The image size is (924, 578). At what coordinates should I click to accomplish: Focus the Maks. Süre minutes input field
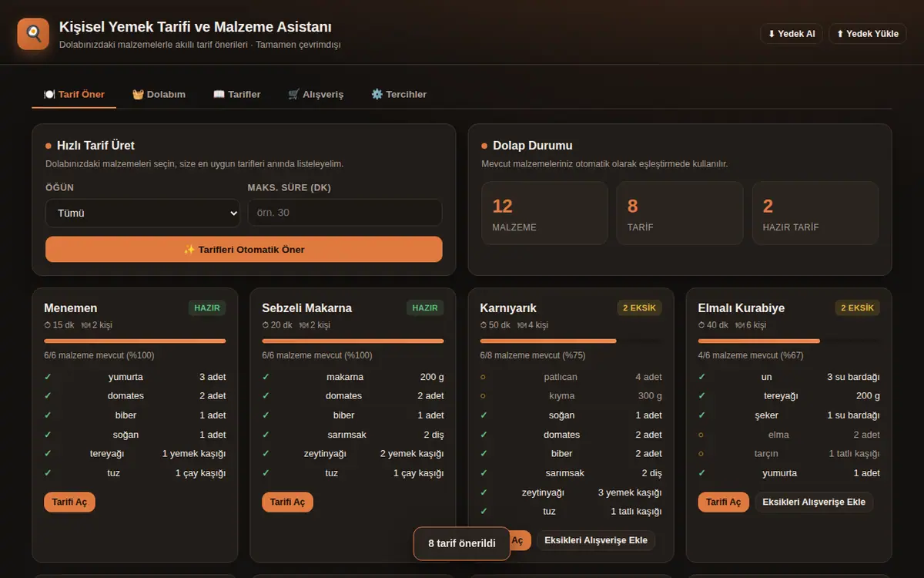pyautogui.click(x=345, y=213)
